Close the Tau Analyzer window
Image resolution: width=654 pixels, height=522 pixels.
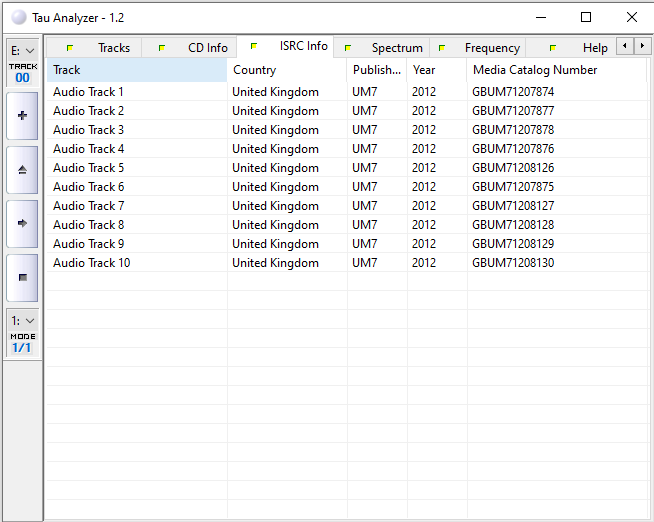click(x=631, y=18)
